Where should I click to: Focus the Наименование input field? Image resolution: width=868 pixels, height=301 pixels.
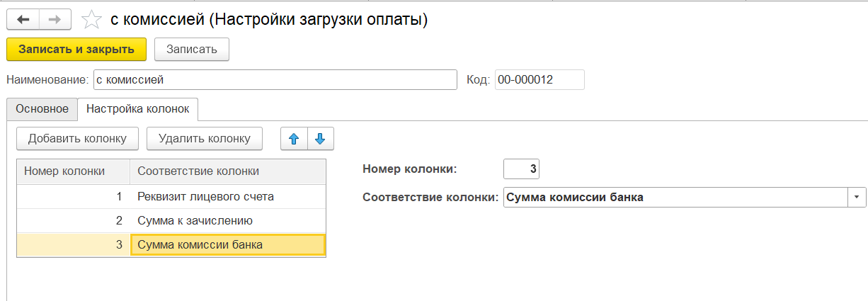pos(275,80)
